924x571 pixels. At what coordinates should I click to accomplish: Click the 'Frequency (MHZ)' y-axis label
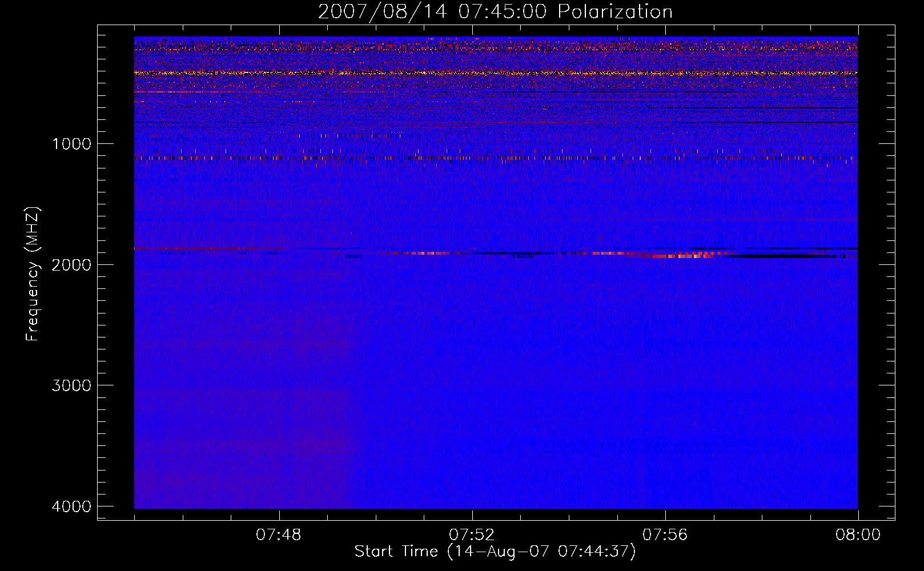click(x=33, y=274)
